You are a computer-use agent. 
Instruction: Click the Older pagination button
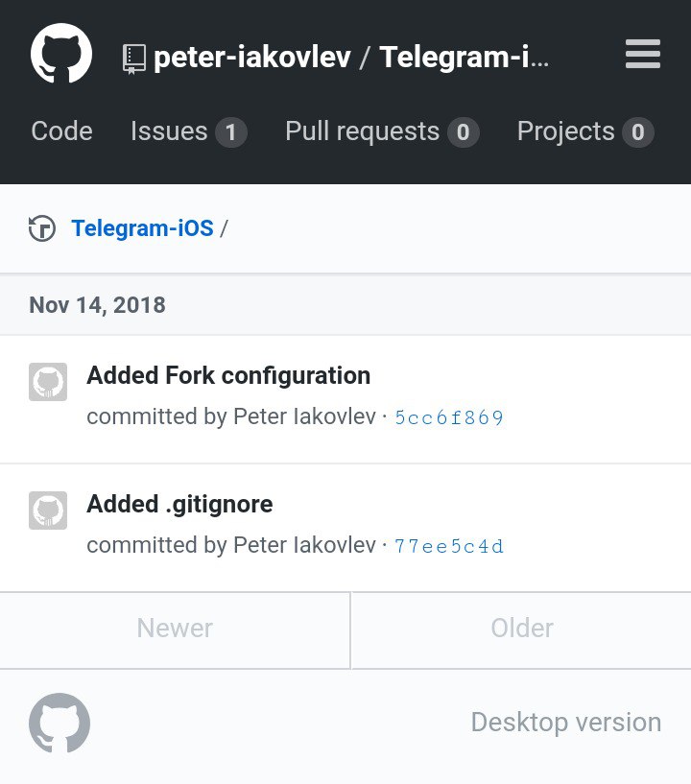pyautogui.click(x=521, y=630)
